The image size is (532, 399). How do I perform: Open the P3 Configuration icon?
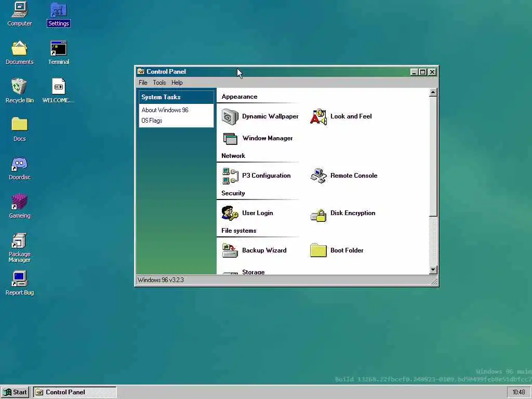pos(230,176)
